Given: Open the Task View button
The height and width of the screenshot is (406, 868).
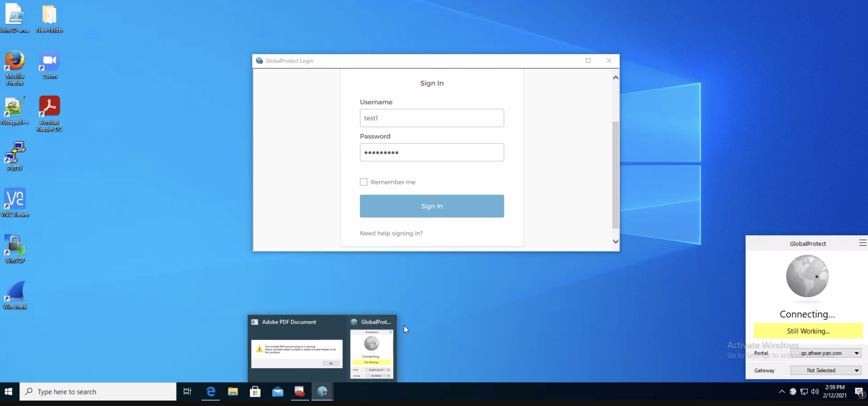Looking at the screenshot, I should (187, 391).
